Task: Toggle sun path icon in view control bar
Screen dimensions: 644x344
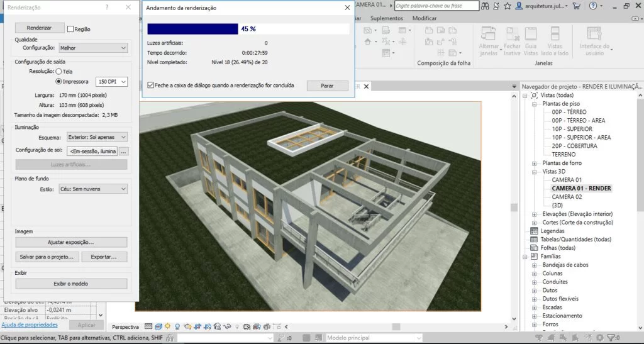Action: (x=167, y=327)
